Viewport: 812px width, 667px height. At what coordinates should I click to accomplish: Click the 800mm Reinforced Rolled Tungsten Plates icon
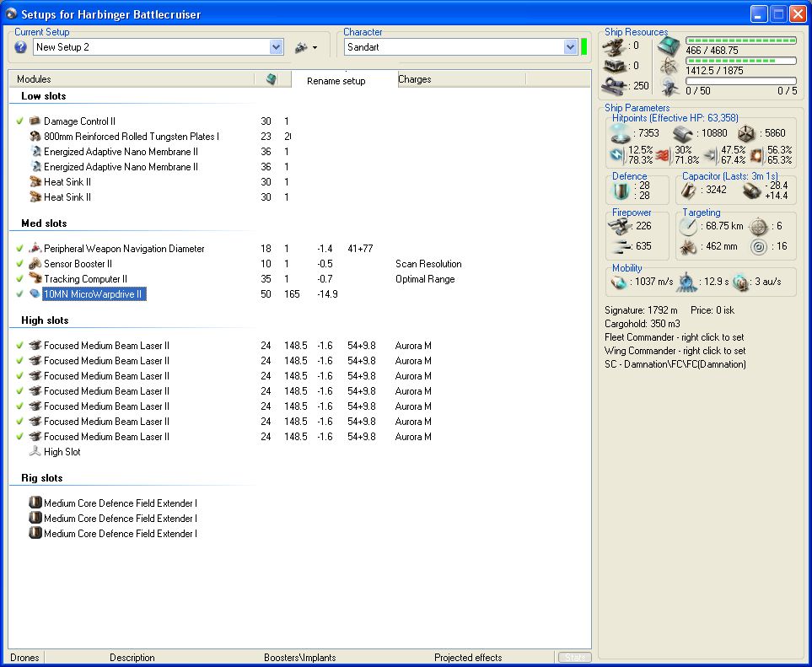click(x=35, y=137)
